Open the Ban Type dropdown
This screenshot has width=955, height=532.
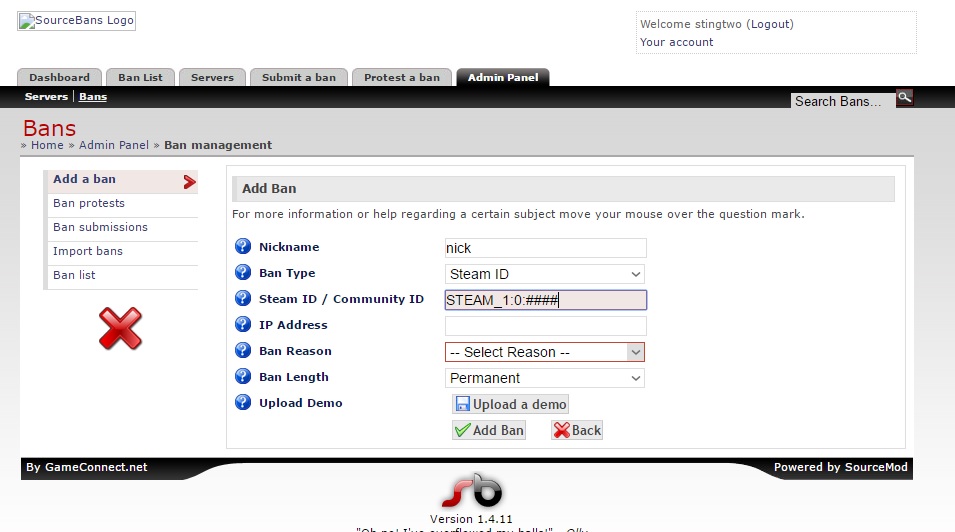(x=545, y=274)
